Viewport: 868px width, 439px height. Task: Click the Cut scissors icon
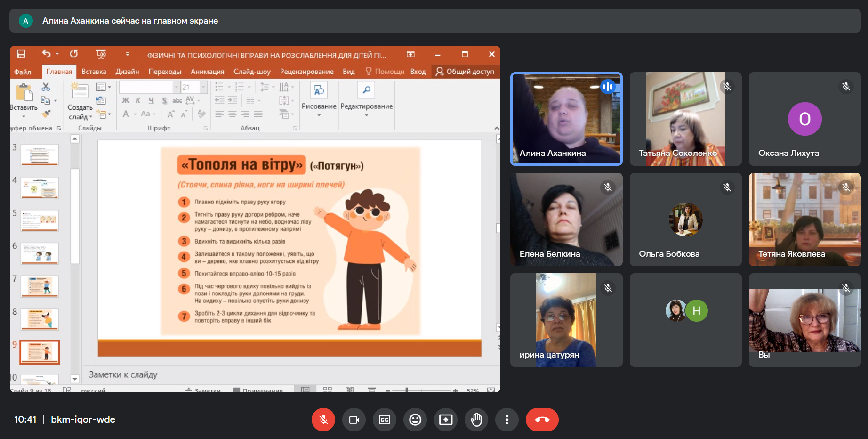(x=46, y=87)
